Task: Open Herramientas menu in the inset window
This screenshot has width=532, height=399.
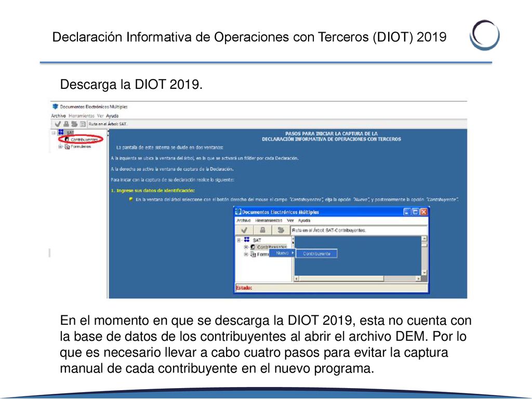Action: tap(269, 220)
